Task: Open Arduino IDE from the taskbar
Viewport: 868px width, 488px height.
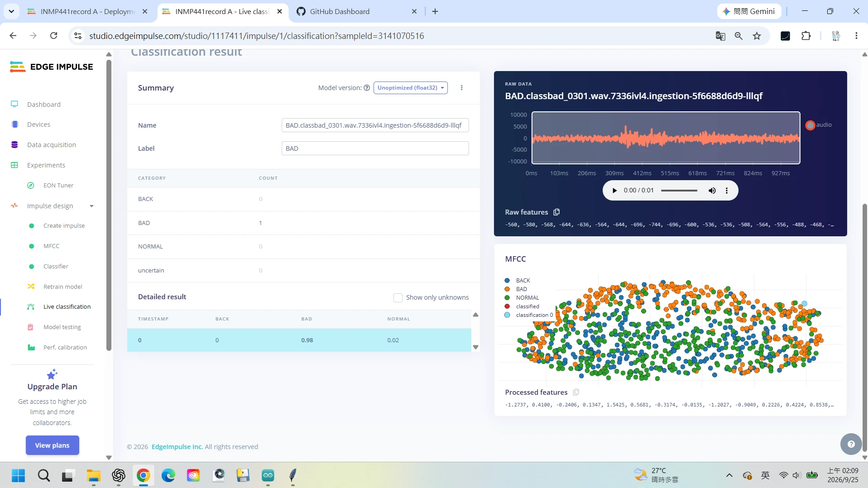Action: coord(268,475)
